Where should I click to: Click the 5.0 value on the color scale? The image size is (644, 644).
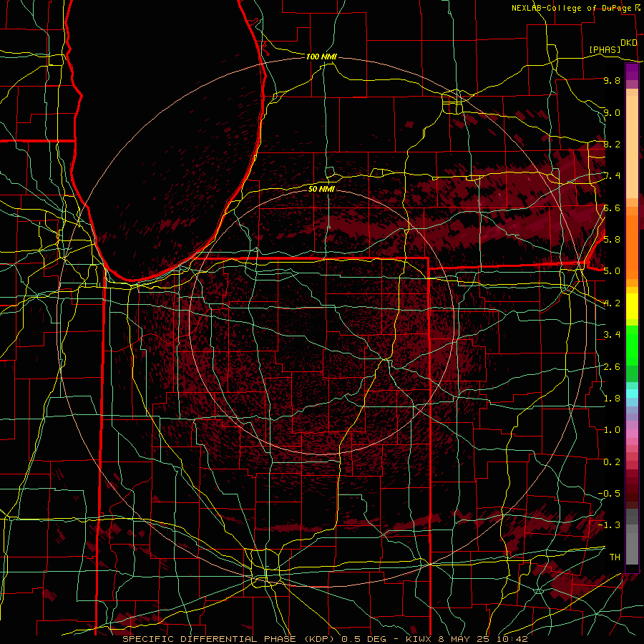pos(612,271)
